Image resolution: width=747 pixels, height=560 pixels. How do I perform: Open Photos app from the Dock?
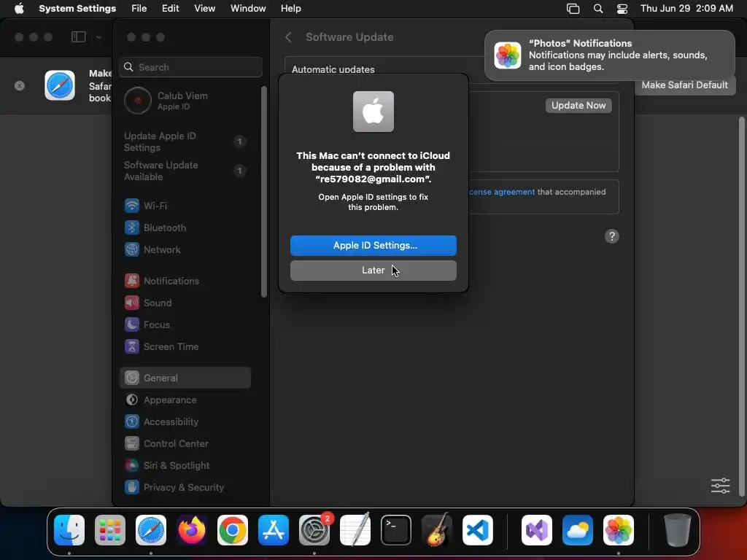[619, 529]
